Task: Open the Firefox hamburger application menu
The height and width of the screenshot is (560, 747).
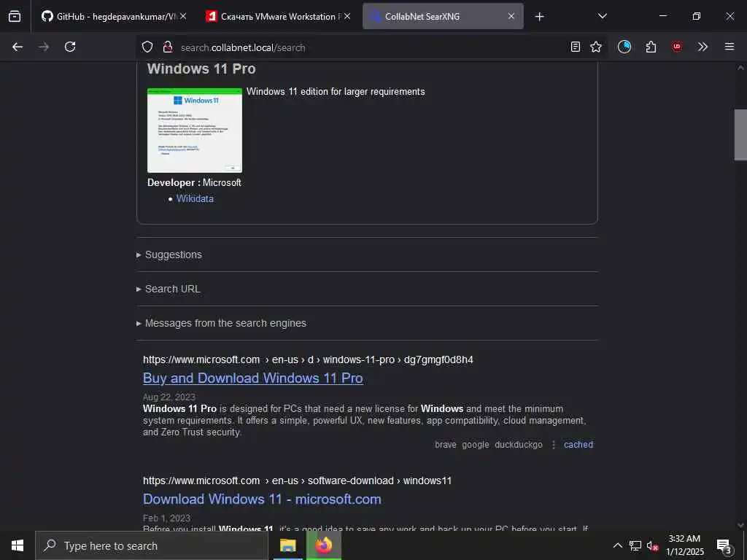Action: 729,47
